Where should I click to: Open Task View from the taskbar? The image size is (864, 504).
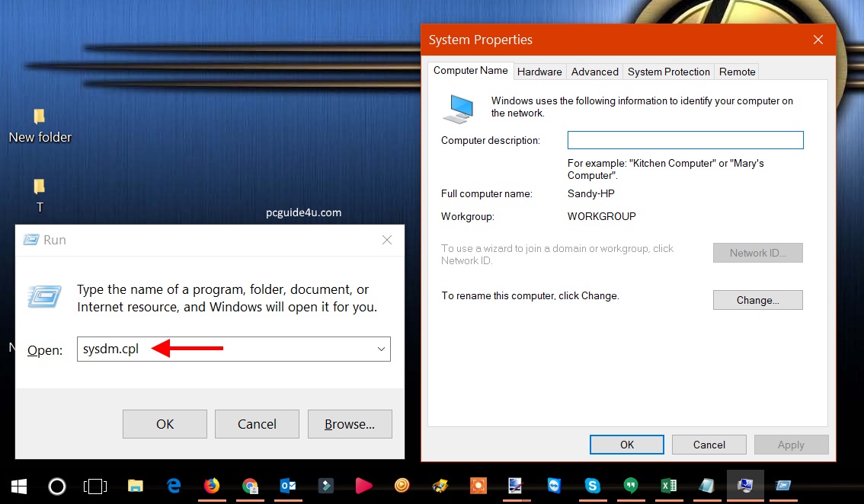95,486
